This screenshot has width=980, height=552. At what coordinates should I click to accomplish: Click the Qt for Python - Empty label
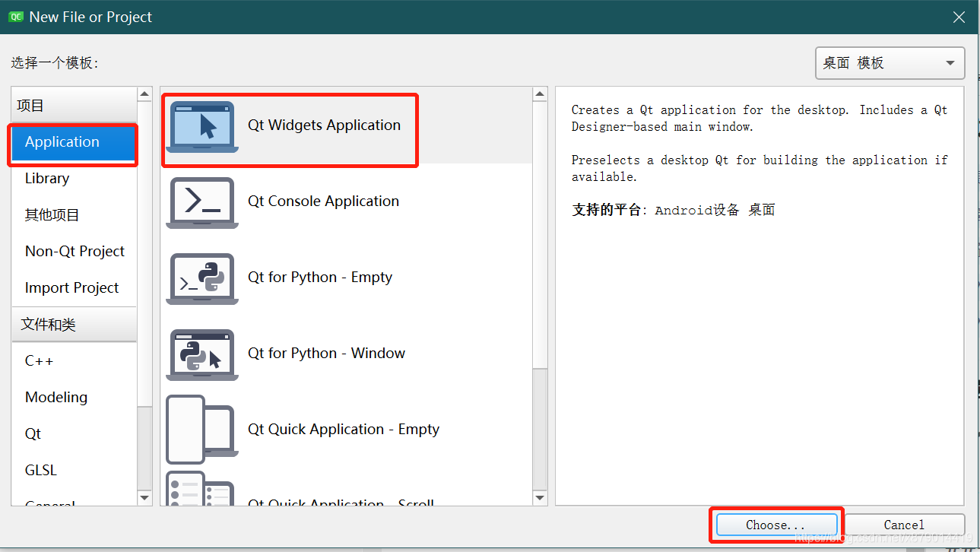pos(320,278)
